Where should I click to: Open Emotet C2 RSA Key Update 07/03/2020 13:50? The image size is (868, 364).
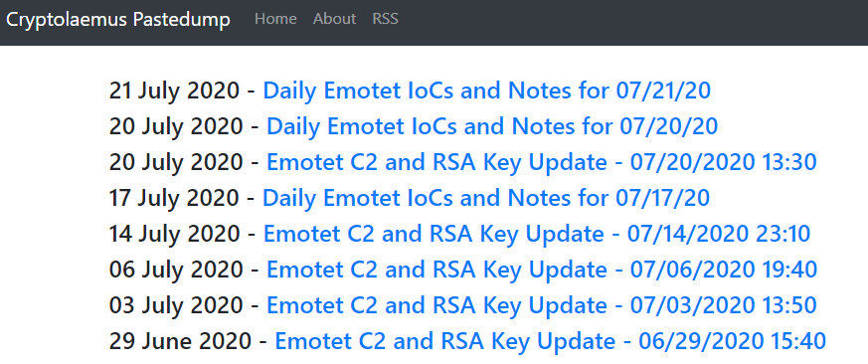[542, 306]
